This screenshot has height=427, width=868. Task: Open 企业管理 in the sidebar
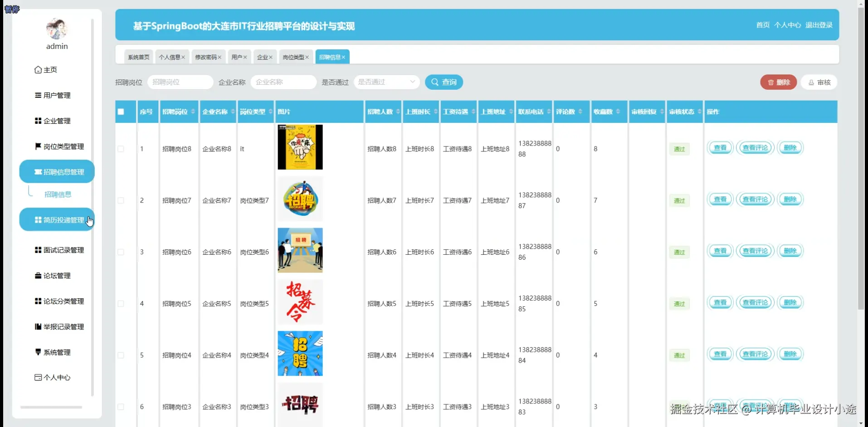click(x=53, y=121)
